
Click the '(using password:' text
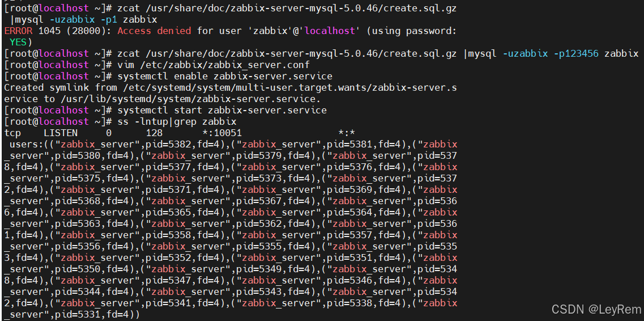(412, 31)
